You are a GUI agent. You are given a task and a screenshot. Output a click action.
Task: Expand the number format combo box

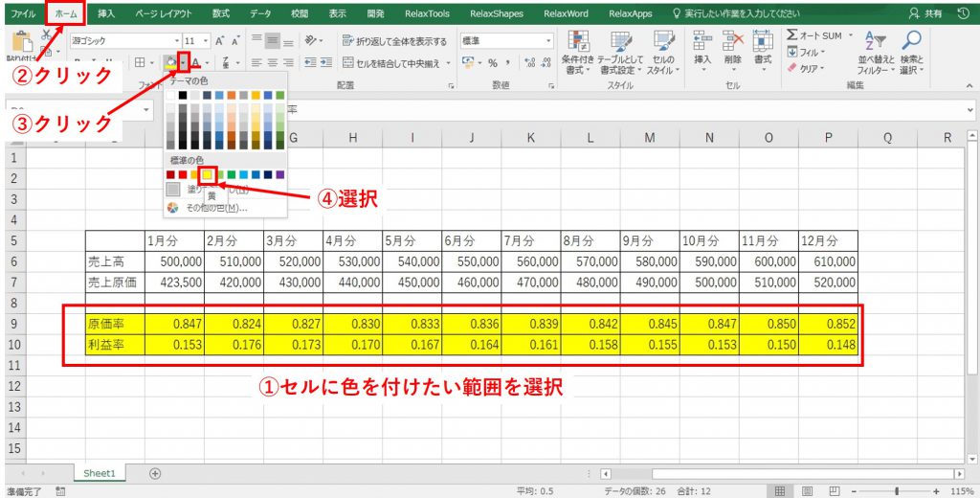[x=548, y=41]
